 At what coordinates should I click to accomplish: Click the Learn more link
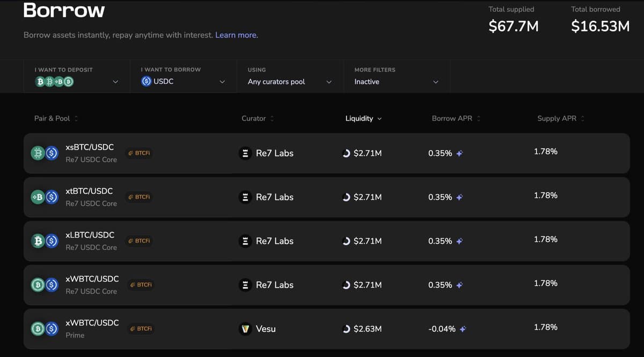tap(235, 34)
